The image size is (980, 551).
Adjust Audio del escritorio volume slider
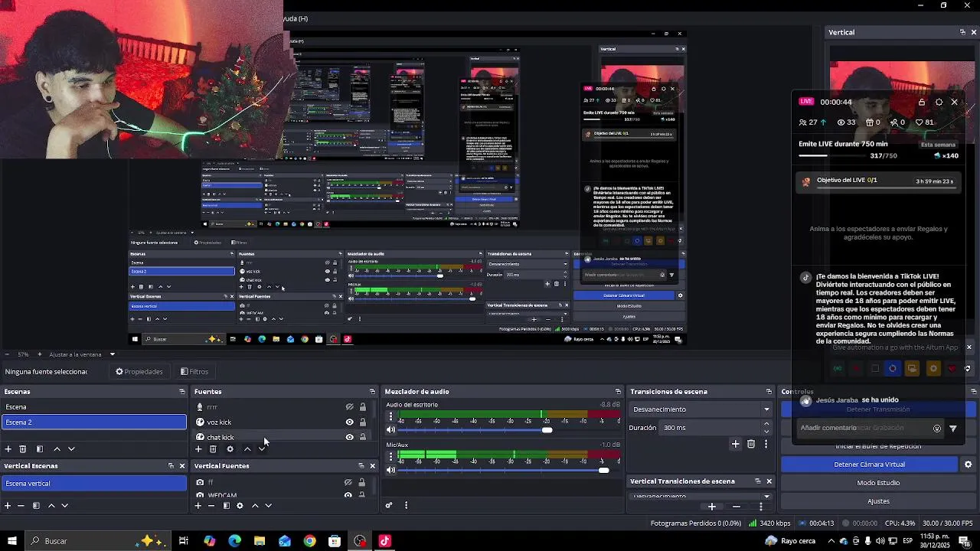(547, 430)
